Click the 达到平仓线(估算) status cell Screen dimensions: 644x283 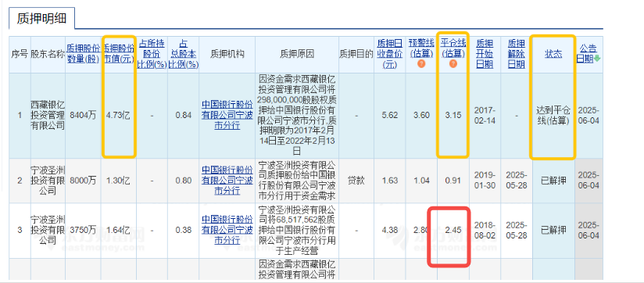point(553,116)
